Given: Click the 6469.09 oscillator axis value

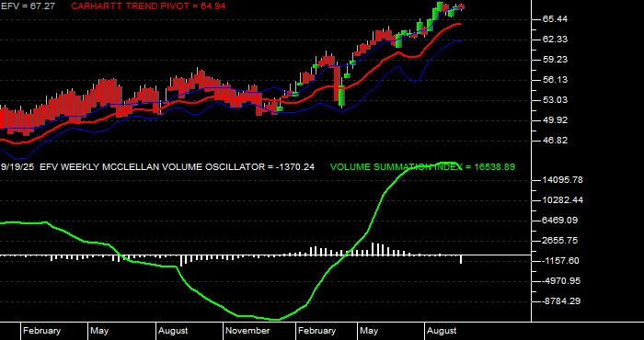Looking at the screenshot, I should 560,221.
